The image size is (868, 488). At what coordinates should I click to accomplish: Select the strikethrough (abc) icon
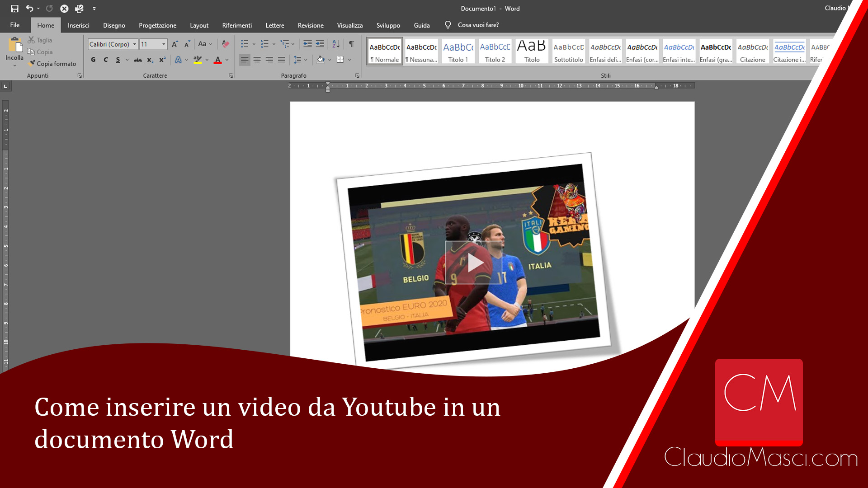point(137,59)
